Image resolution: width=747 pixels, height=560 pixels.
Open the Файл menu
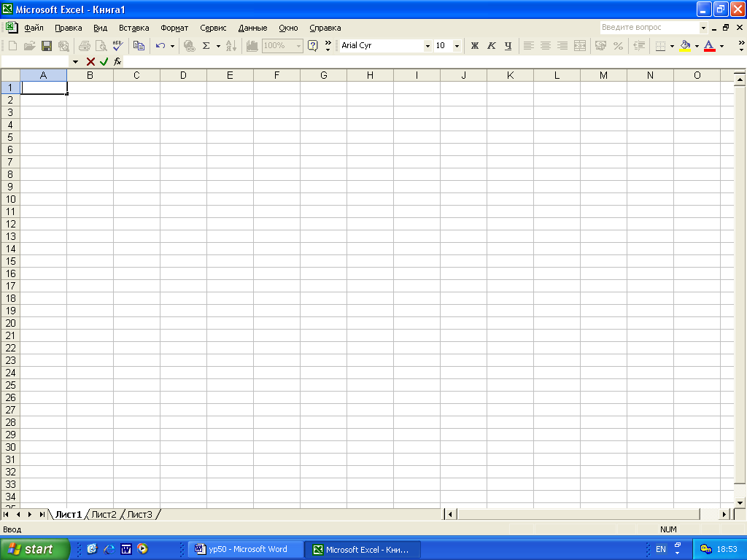34,28
